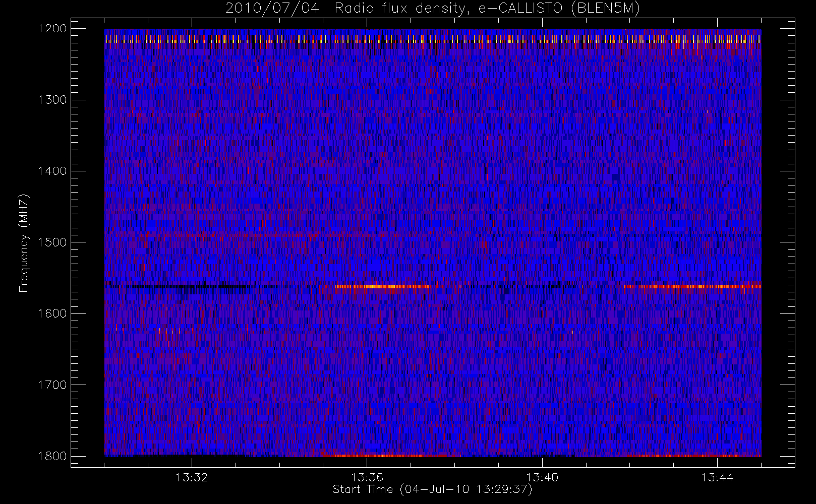Click the 'Frequency (MHz)' axis label
This screenshot has width=816, height=504.
pyautogui.click(x=23, y=243)
